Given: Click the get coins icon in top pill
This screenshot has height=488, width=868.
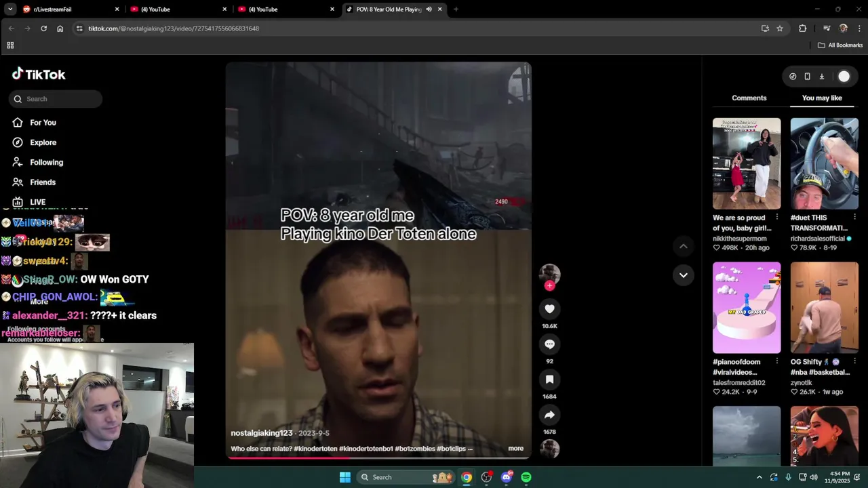Looking at the screenshot, I should 793,77.
